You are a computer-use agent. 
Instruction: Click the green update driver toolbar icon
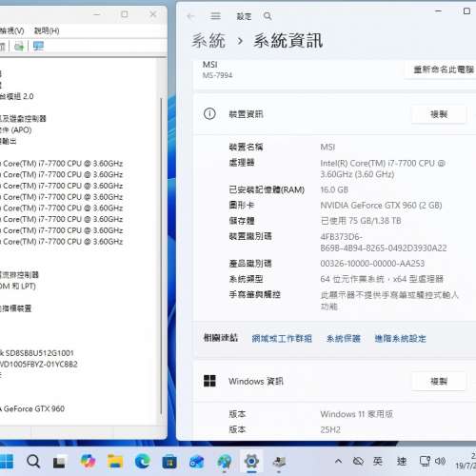[19, 47]
